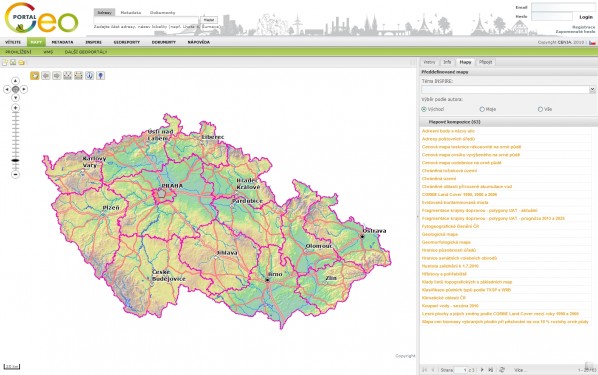The image size is (598, 375).
Task: Save the map composition icon
Action: pos(13,62)
